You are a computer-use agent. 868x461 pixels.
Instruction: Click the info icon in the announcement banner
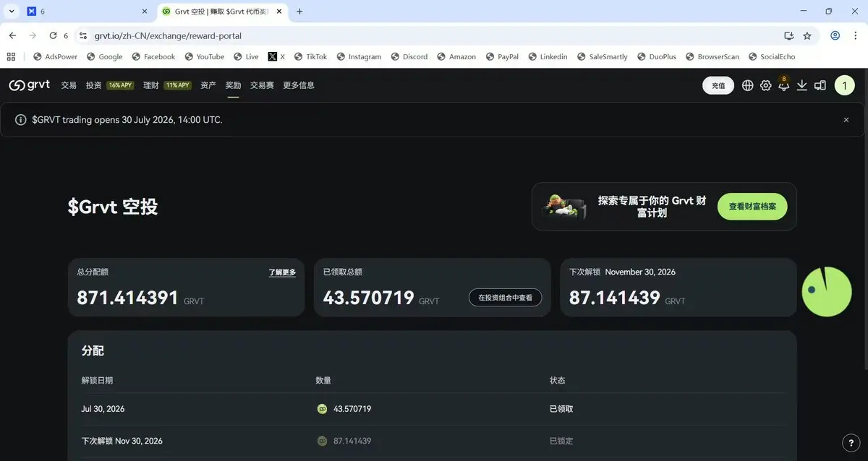tap(21, 120)
